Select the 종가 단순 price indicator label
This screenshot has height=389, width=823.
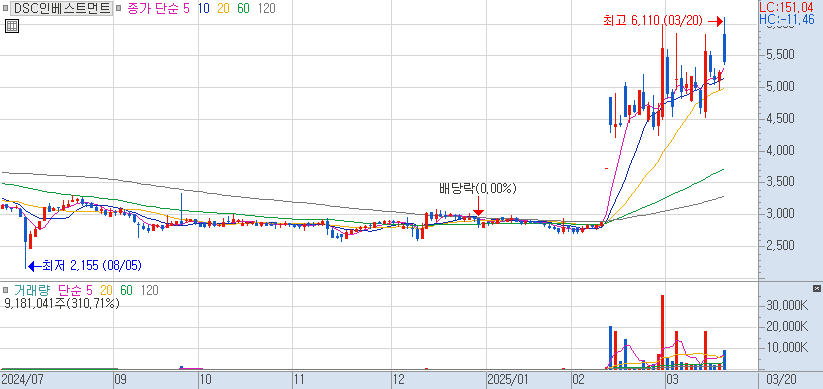(x=153, y=8)
